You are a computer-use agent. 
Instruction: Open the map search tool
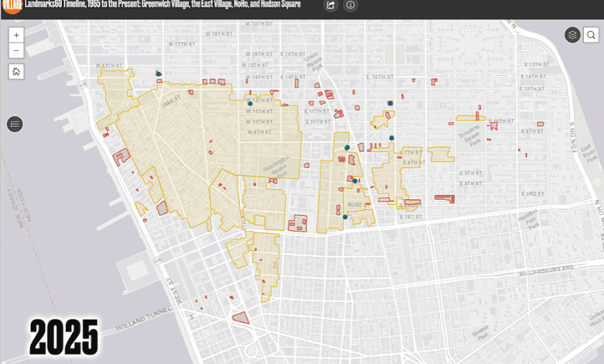click(x=591, y=35)
